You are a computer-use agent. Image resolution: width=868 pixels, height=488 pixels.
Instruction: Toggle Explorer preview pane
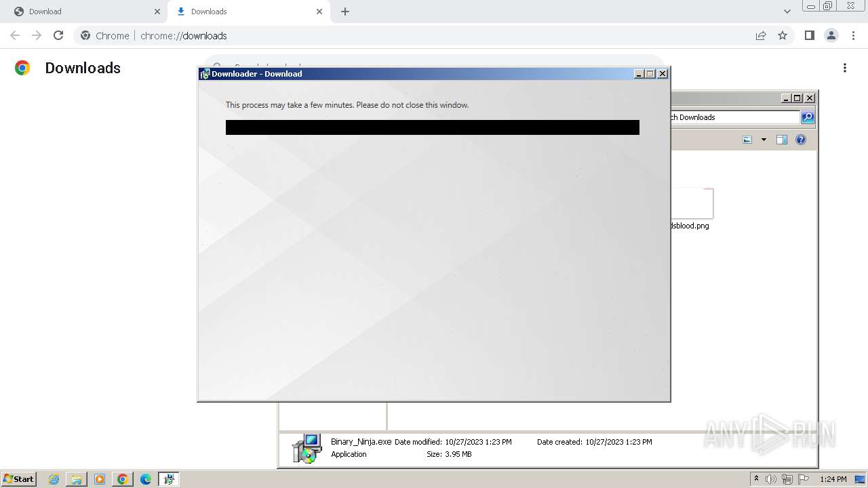(x=781, y=140)
